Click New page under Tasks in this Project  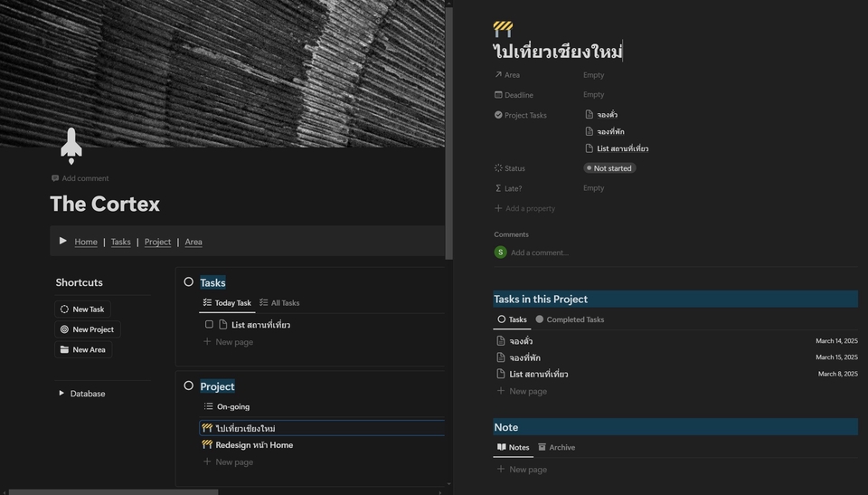[522, 391]
